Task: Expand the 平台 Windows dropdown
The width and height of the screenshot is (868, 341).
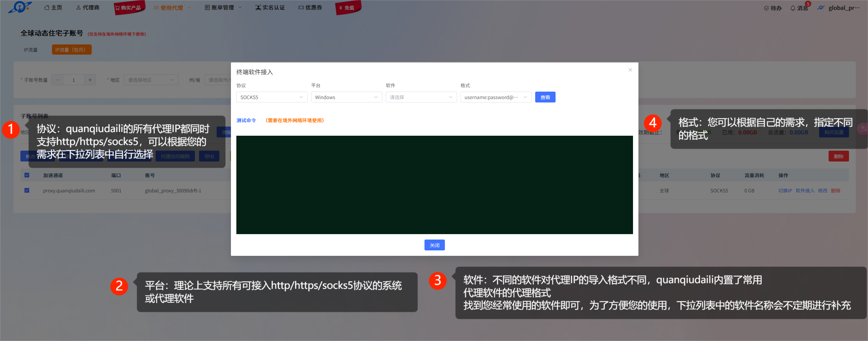Action: [346, 97]
